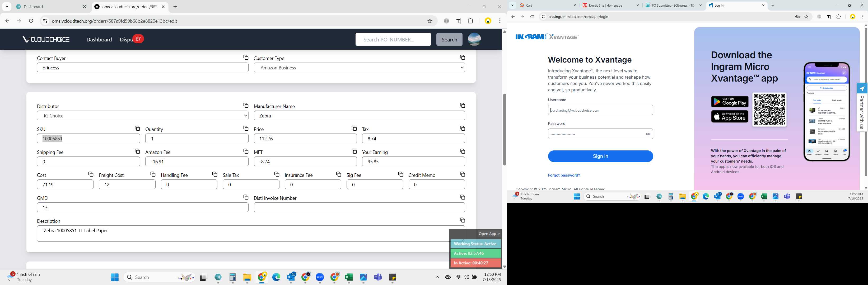Expand tab search dropdown in Ingram browser
Viewport: 868px width, 285px height.
point(512,5)
